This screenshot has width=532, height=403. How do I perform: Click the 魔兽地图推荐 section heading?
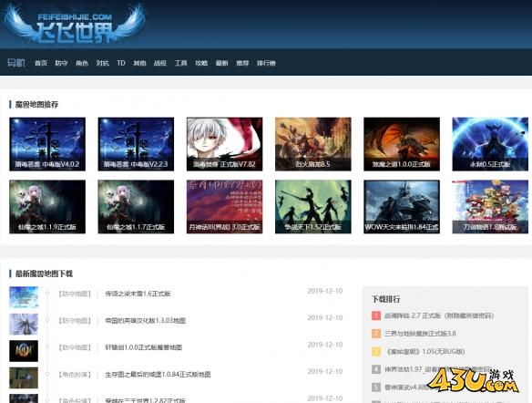(x=36, y=104)
